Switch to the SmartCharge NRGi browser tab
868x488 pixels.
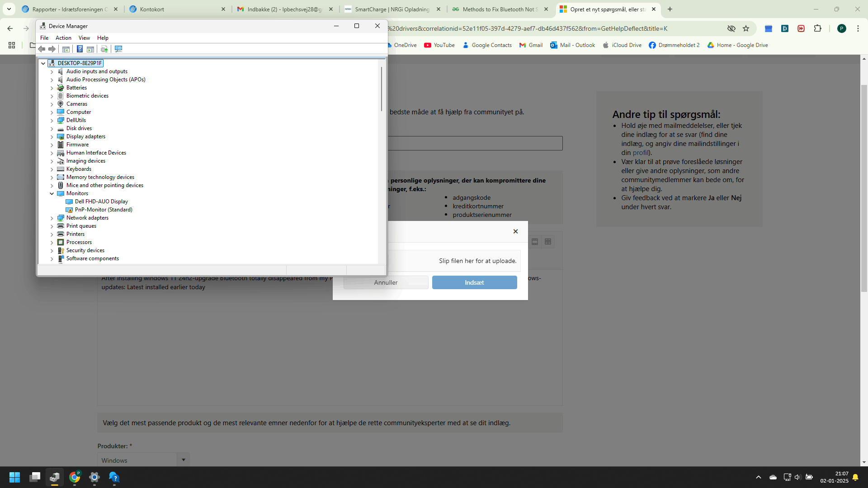pyautogui.click(x=392, y=9)
